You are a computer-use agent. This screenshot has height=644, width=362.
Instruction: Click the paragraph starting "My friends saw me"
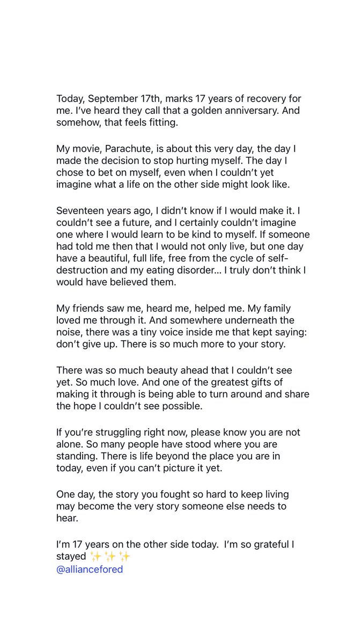point(182,327)
